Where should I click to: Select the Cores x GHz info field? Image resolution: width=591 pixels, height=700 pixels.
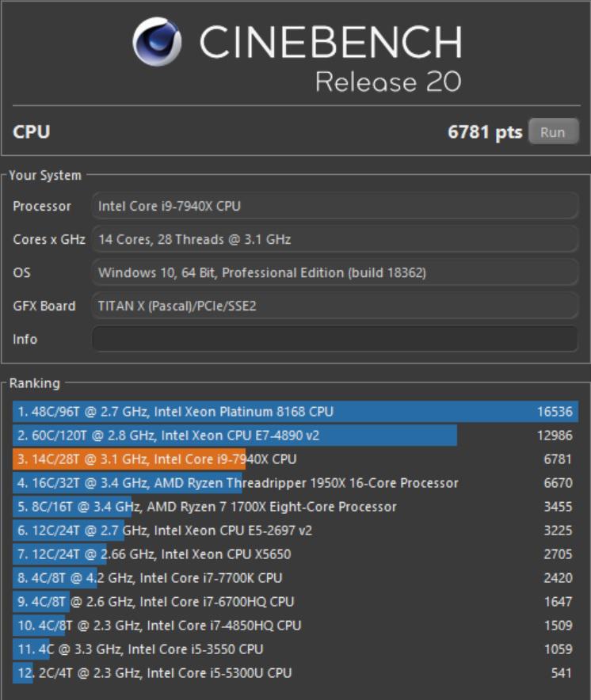pos(334,239)
